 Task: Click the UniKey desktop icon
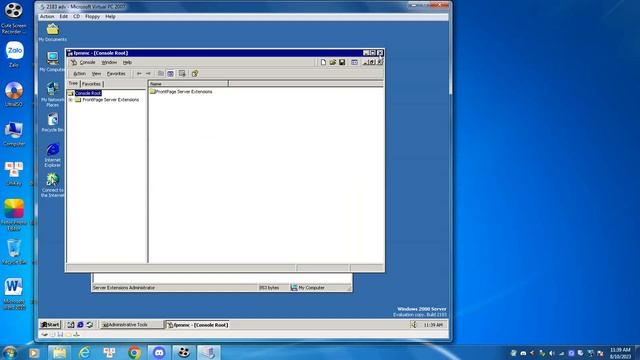coord(14,173)
